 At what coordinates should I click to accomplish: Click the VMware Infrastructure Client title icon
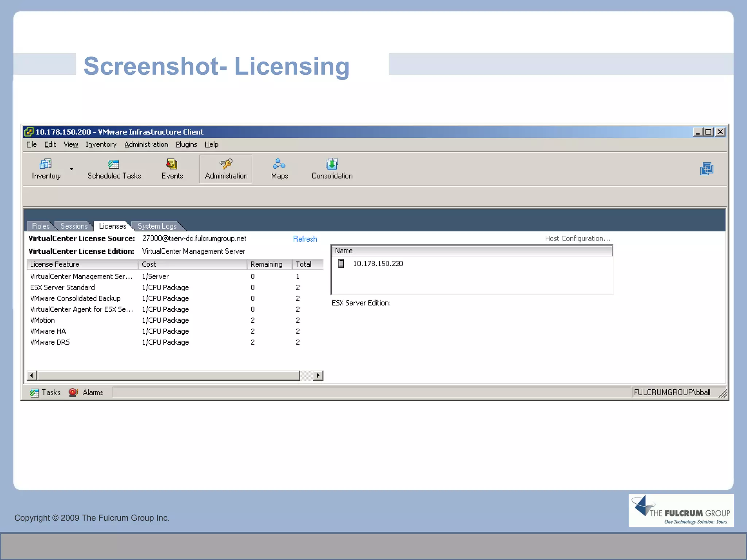[29, 132]
